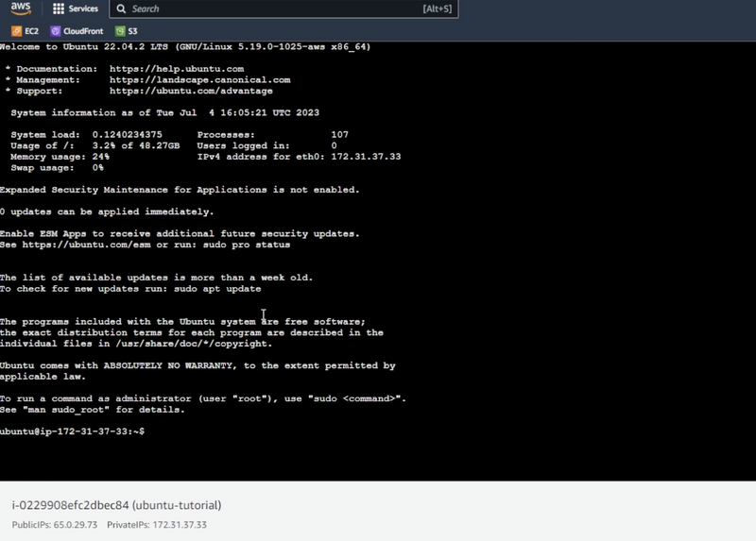Viewport: 756px width, 541px height.
Task: Click the https://help.ubuntu.com documentation URL
Action: coord(177,69)
